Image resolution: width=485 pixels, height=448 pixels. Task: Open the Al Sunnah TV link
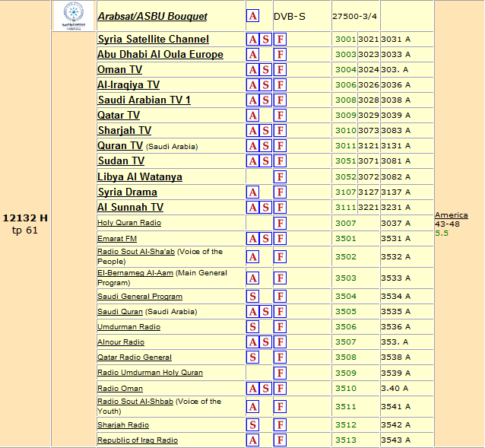pos(130,207)
